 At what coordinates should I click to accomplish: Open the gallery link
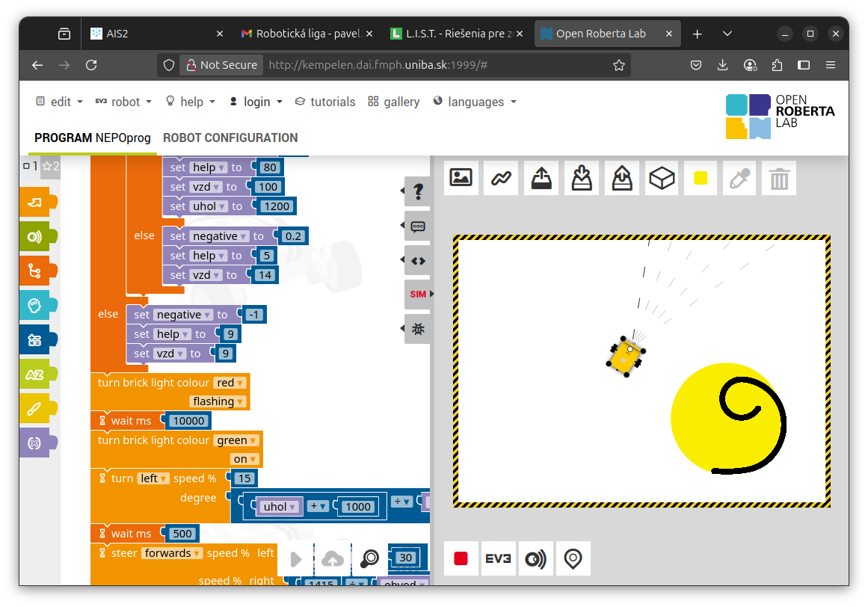click(x=394, y=102)
